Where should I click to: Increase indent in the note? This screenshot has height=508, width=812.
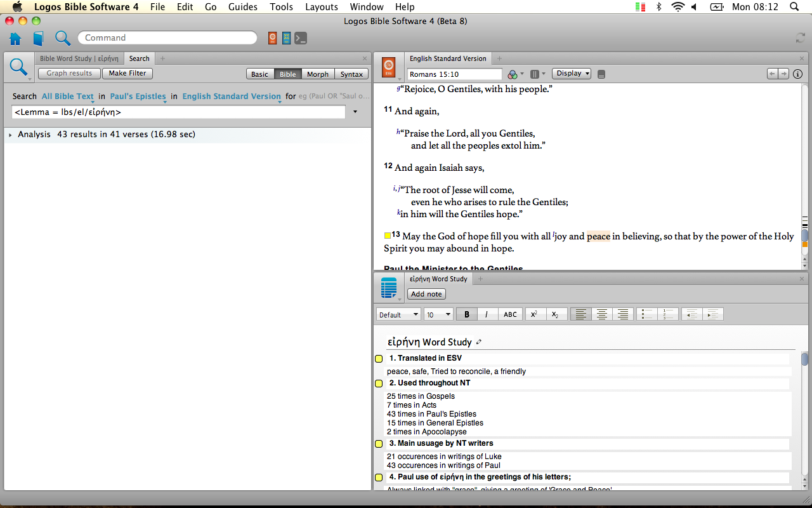tap(712, 314)
